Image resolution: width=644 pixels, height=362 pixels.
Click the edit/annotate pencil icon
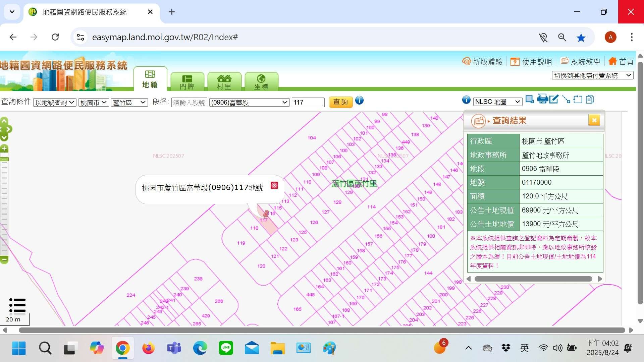click(554, 99)
